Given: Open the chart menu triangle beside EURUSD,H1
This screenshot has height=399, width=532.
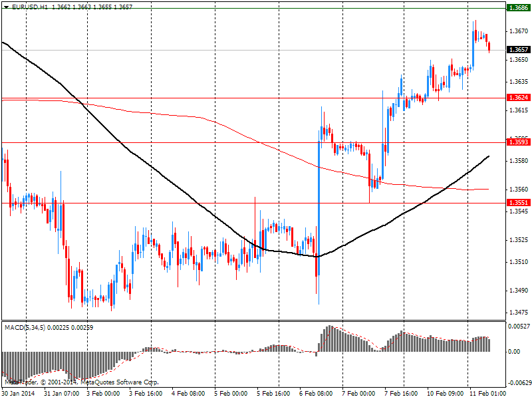Looking at the screenshot, I should 6,7.
